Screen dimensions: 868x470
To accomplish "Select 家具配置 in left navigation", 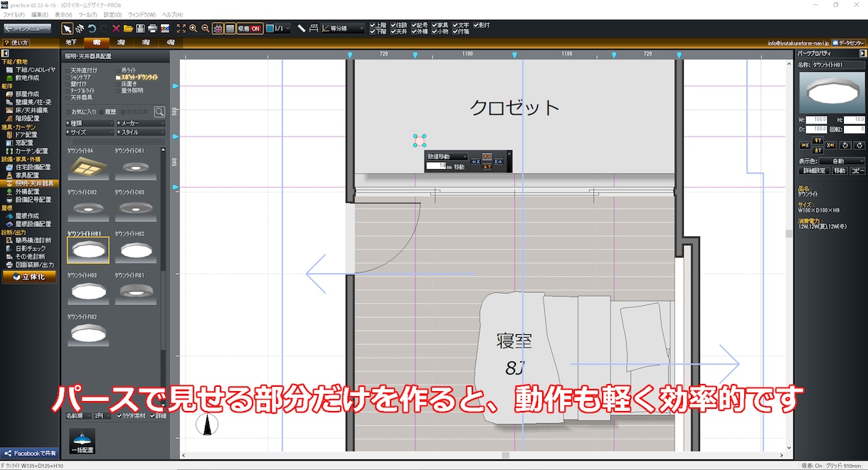I will coord(28,175).
